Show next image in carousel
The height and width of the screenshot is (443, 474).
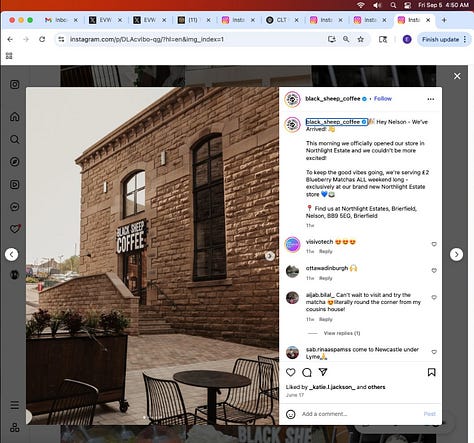[270, 256]
